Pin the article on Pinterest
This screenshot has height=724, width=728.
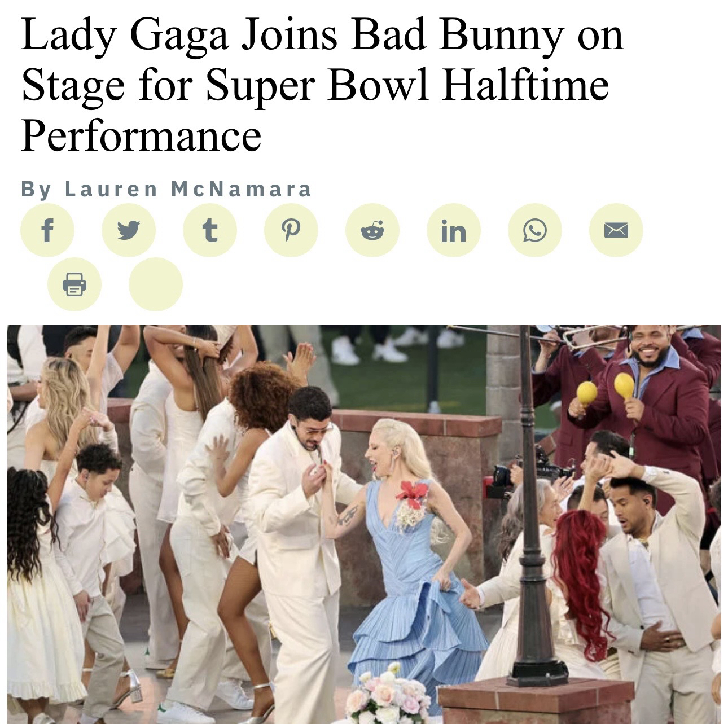tap(291, 230)
